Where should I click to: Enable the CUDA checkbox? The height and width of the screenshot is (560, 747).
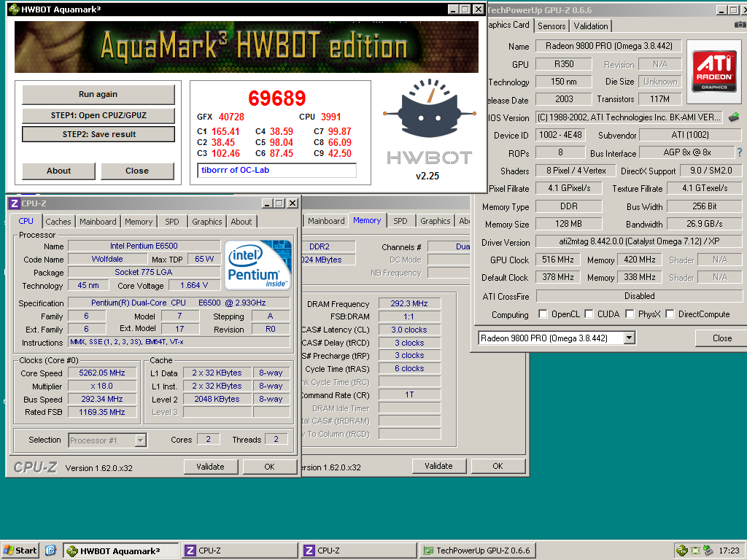(589, 314)
